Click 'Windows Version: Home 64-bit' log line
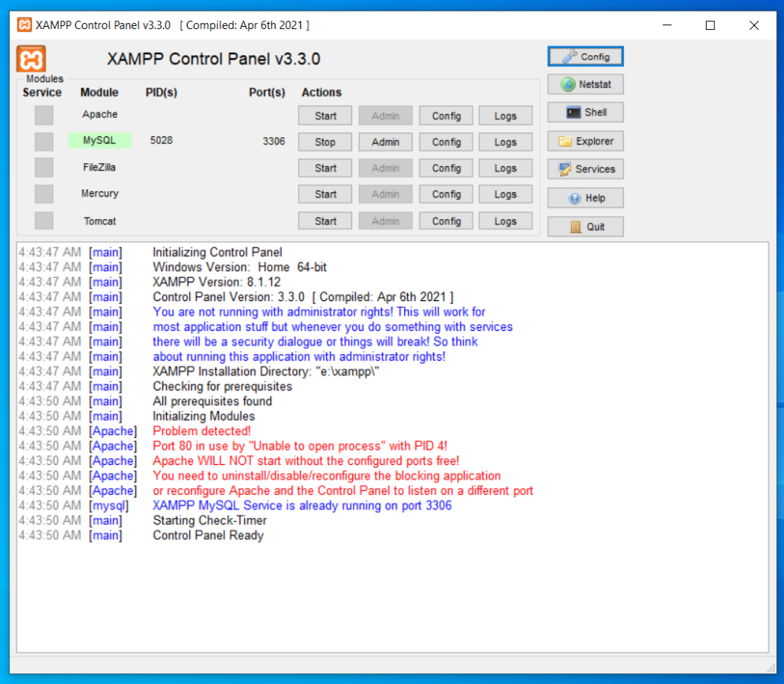784x684 pixels. tap(240, 267)
